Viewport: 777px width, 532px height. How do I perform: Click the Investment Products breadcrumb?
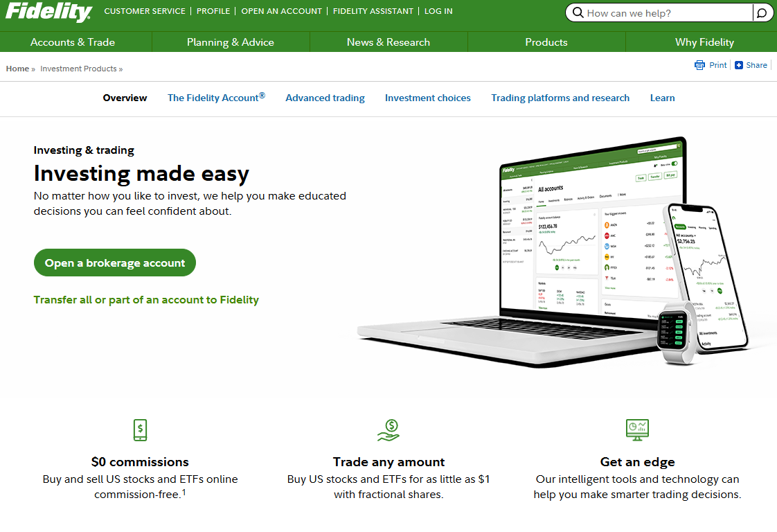click(78, 69)
